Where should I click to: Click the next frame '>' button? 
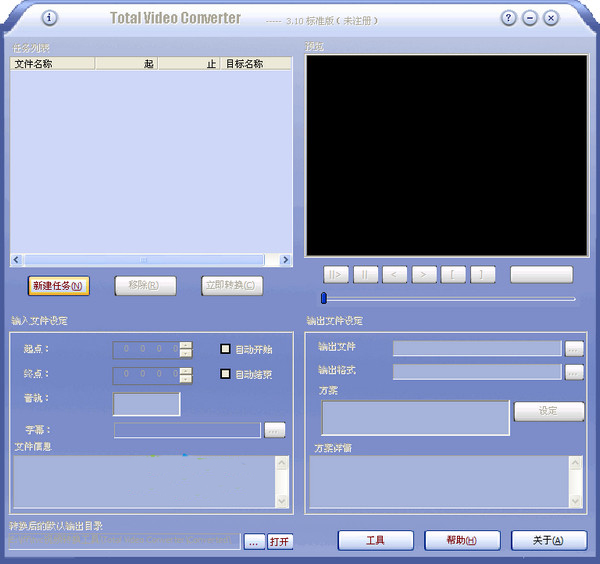pos(424,274)
